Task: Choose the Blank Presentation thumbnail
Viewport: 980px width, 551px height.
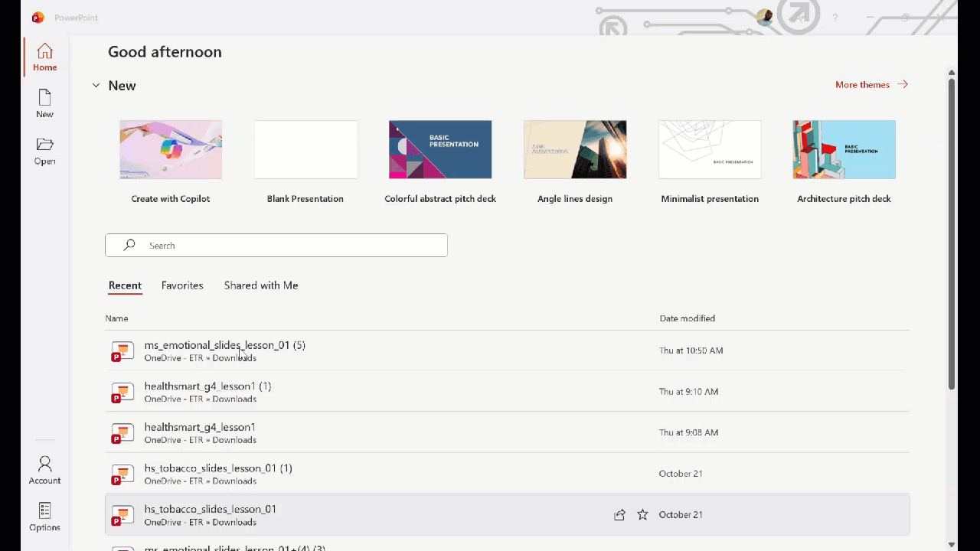Action: pos(305,150)
